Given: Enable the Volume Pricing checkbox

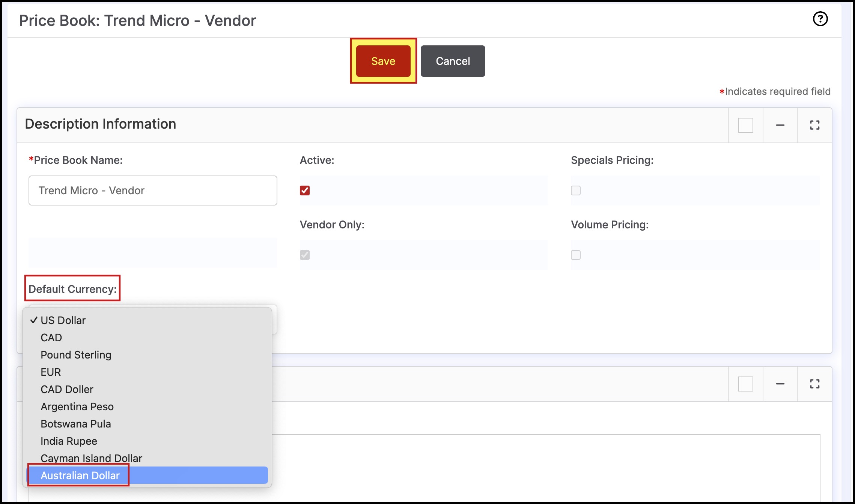Looking at the screenshot, I should 576,255.
